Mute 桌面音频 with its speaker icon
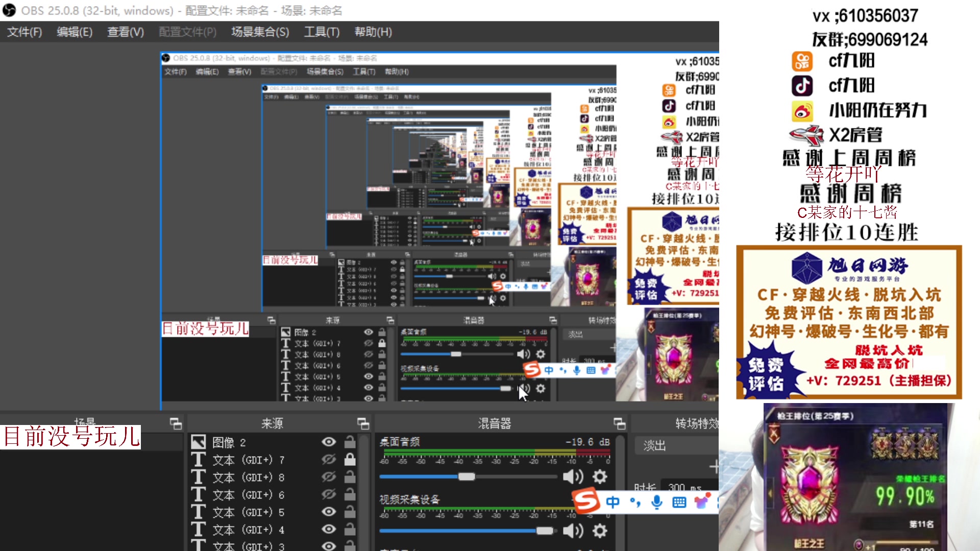The width and height of the screenshot is (980, 551). [x=573, y=477]
